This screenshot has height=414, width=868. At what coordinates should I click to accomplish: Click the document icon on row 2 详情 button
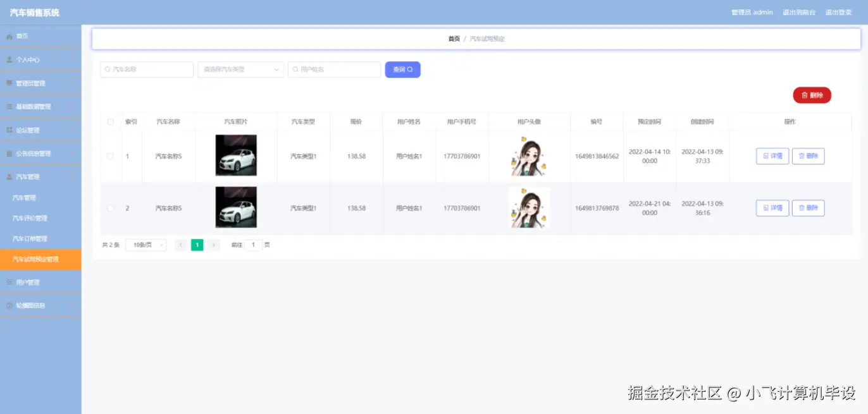(x=766, y=208)
